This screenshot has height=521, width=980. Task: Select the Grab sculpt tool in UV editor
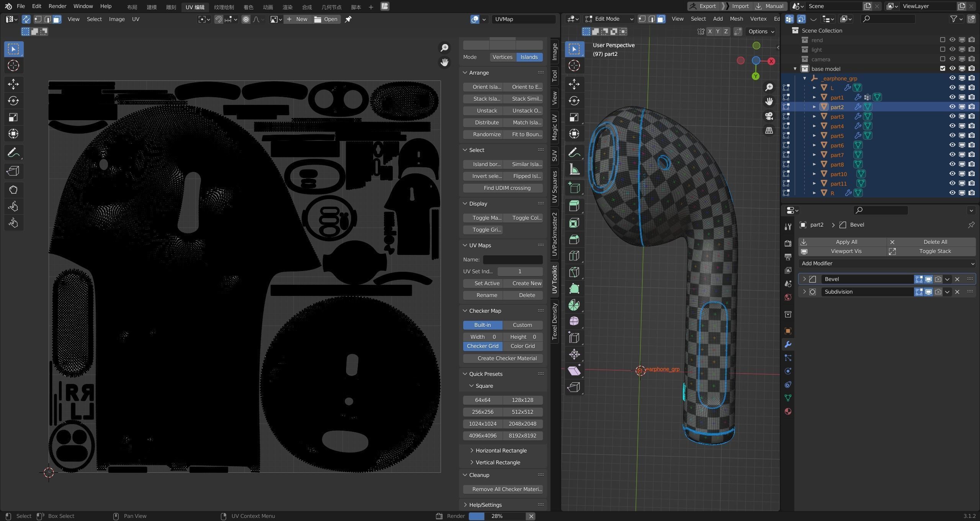click(x=13, y=189)
